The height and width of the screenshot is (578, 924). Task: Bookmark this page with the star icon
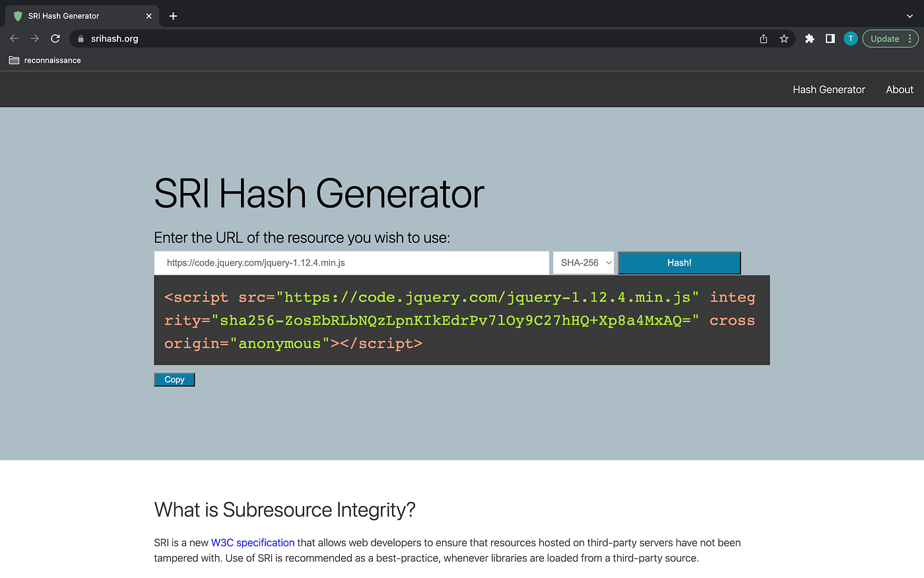[x=784, y=39]
